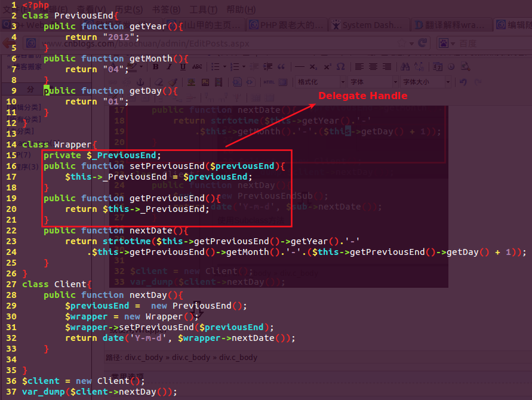The width and height of the screenshot is (532, 400).
Task: Open the 字体 font family dropdown
Action: coord(371,82)
